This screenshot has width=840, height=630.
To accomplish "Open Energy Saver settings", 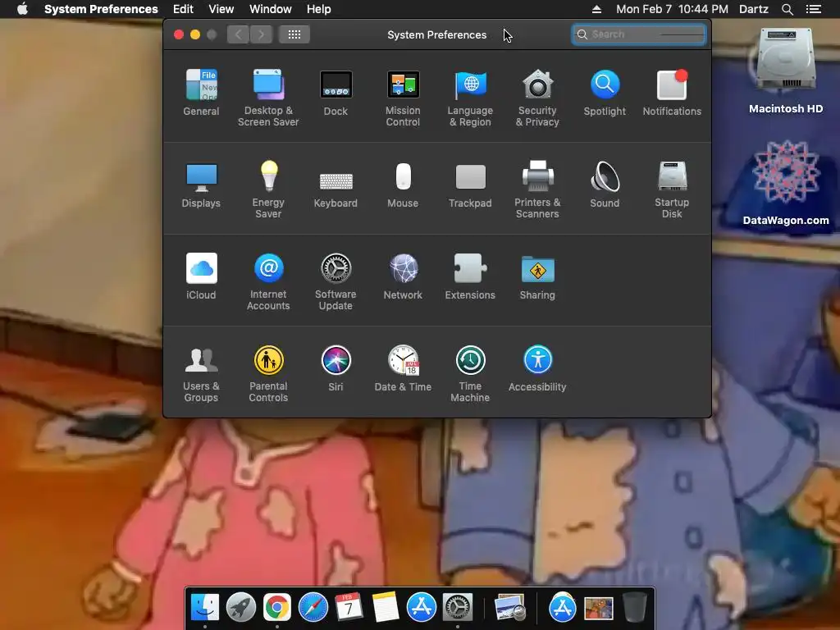I will point(268,190).
